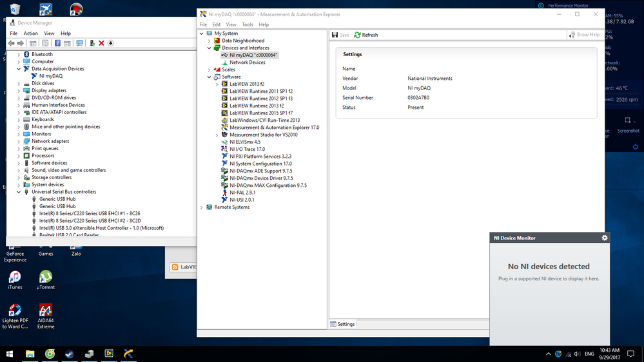Viewport: 644px width, 362px height.
Task: Select the first Generic USB Hub entry
Action: pyautogui.click(x=57, y=199)
